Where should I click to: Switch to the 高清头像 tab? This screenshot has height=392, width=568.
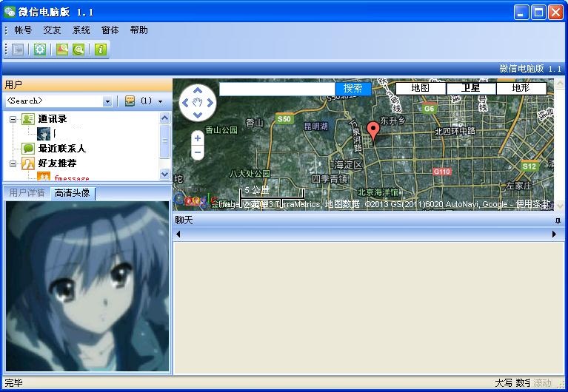point(73,193)
